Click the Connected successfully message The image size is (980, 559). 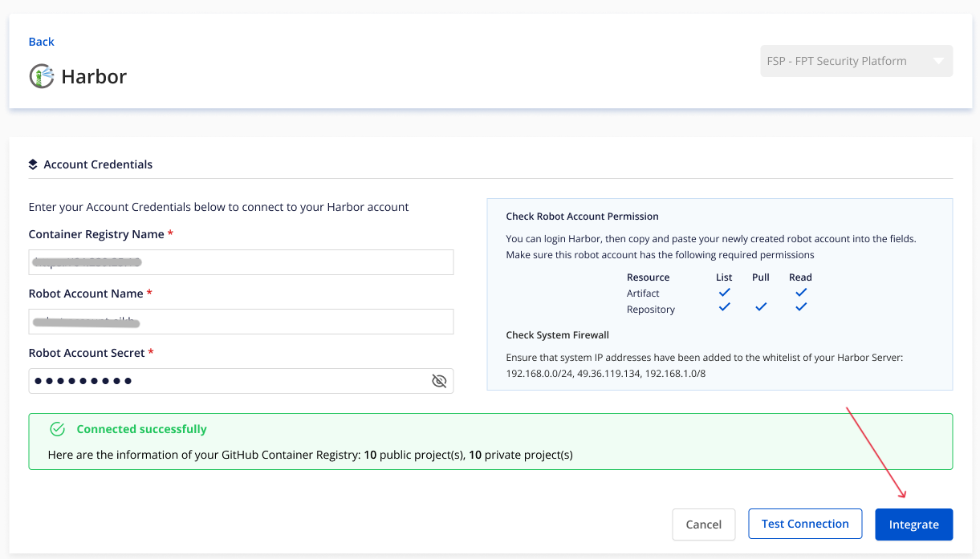[x=141, y=429]
